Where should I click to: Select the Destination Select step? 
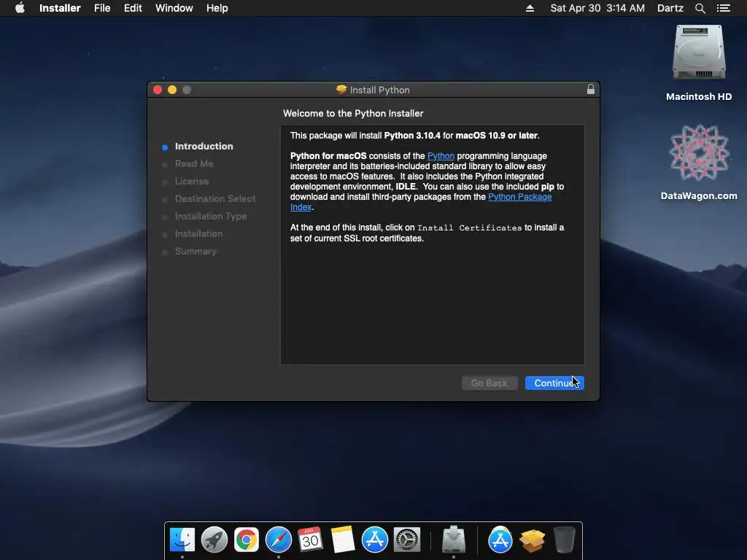point(215,198)
